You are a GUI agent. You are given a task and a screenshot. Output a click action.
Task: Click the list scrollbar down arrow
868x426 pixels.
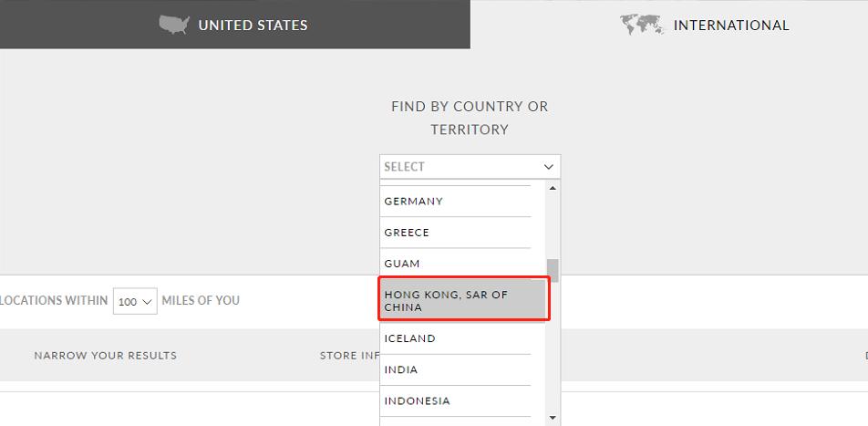point(553,418)
